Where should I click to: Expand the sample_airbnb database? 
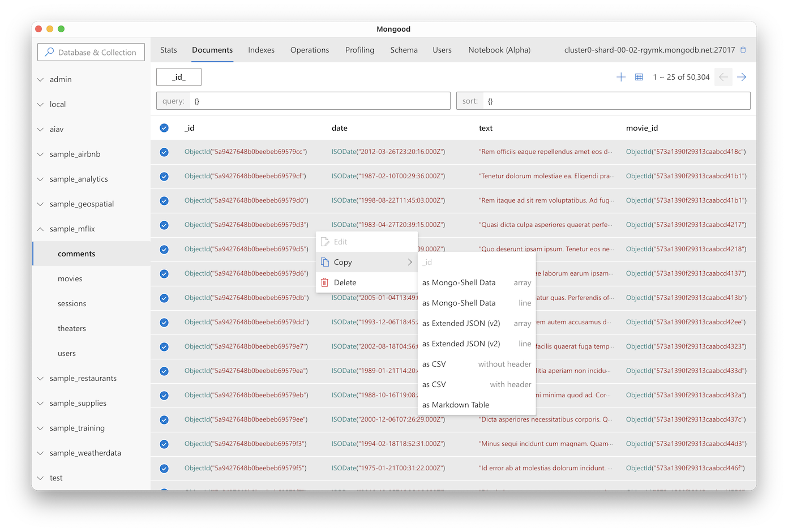pyautogui.click(x=40, y=154)
